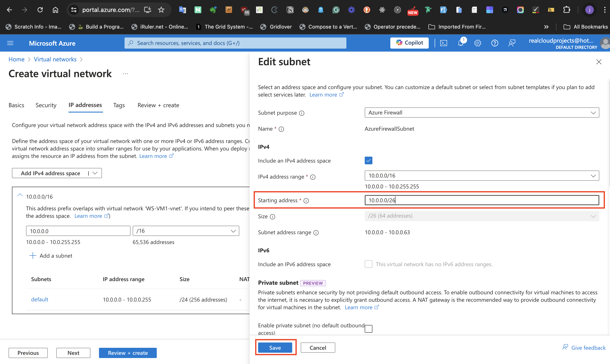
Task: Collapse the 10.0.0.0/16 address space
Action: [20, 196]
